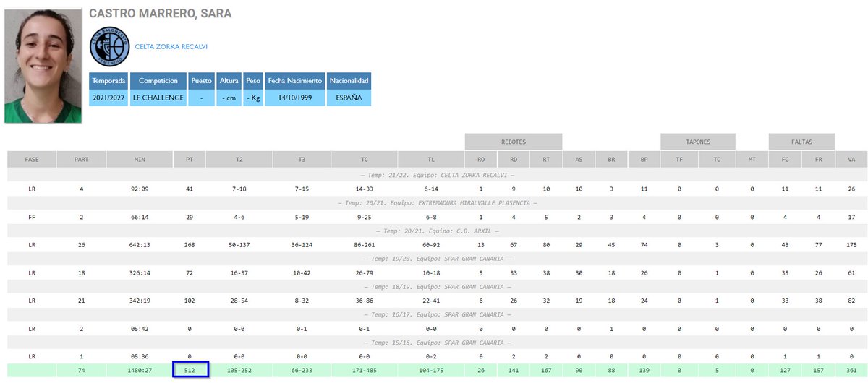Screen dimensions: 868x383
Task: Click the minutes value 92:09
Action: coord(140,189)
